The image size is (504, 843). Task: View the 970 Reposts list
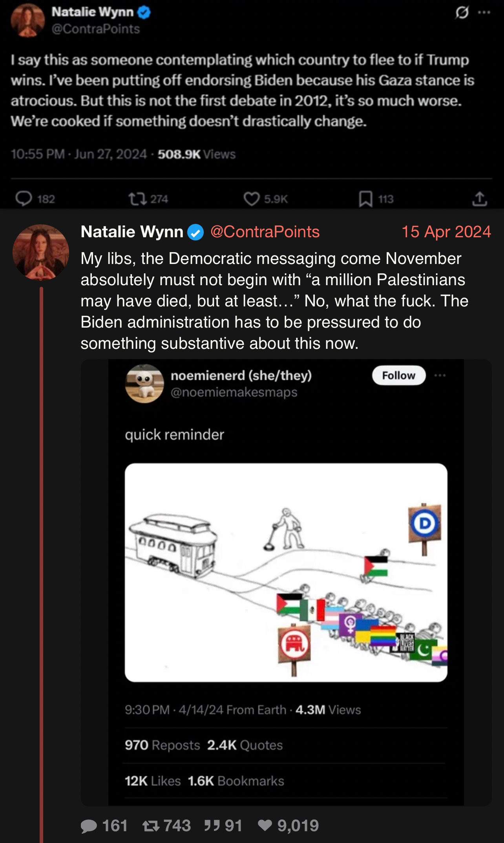point(163,745)
